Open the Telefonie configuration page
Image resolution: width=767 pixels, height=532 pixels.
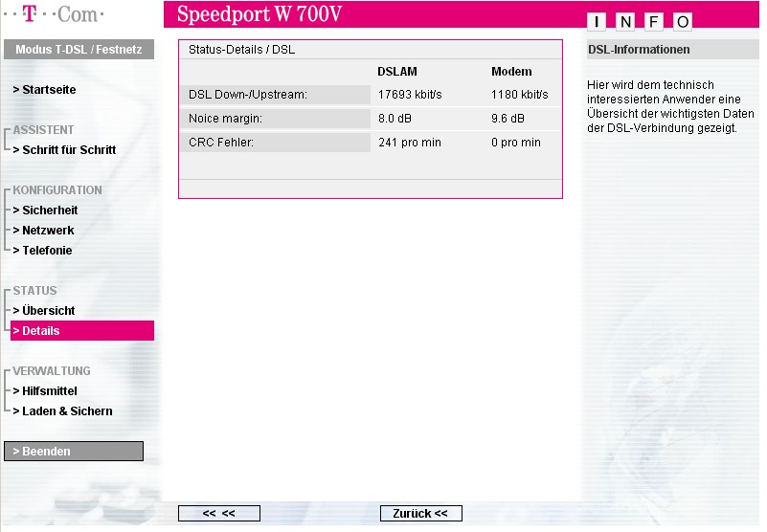[42, 250]
